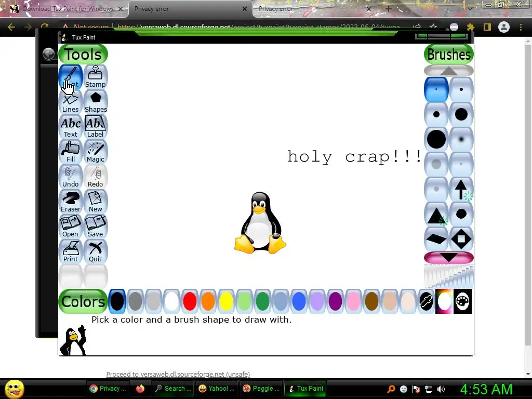Choose the Lines tool

click(71, 102)
